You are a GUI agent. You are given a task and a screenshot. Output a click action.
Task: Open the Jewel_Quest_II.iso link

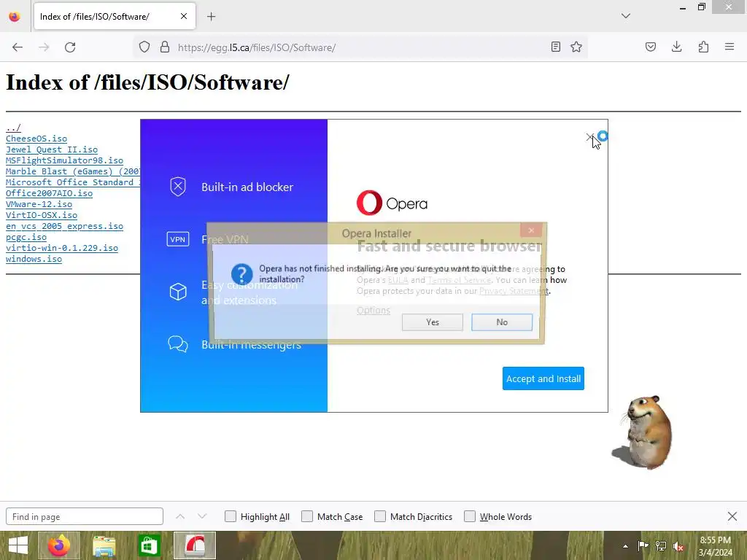pos(52,149)
